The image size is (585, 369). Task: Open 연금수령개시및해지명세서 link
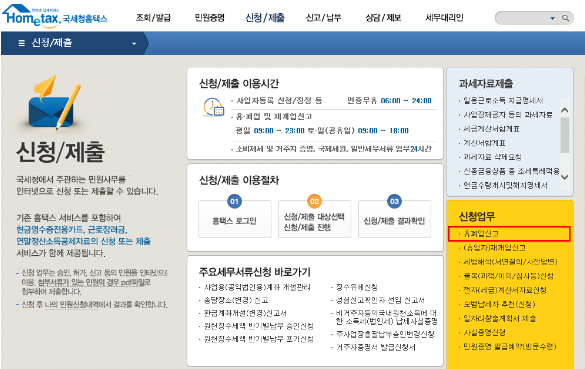(x=505, y=185)
